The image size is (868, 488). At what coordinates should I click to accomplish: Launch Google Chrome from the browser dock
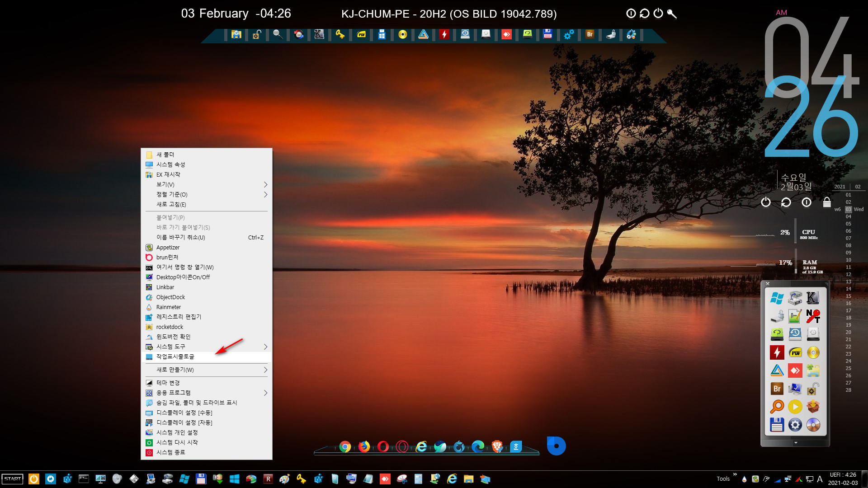[x=345, y=447]
